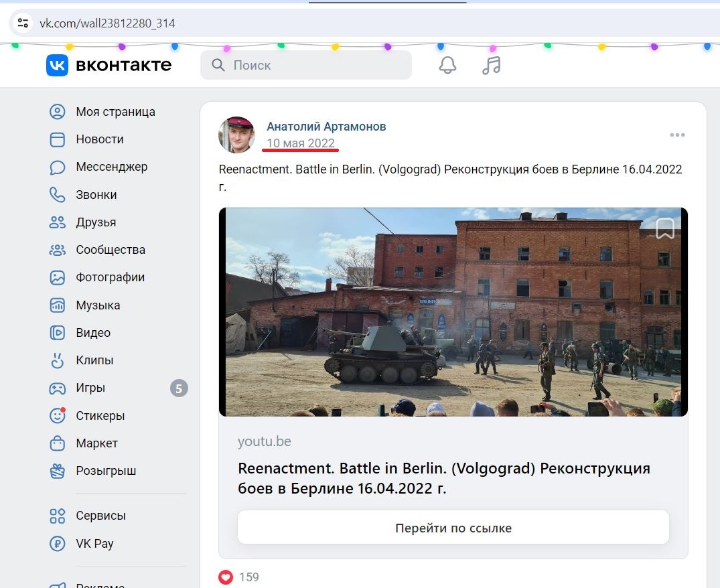Open author name Анатолий Артамонов

326,126
